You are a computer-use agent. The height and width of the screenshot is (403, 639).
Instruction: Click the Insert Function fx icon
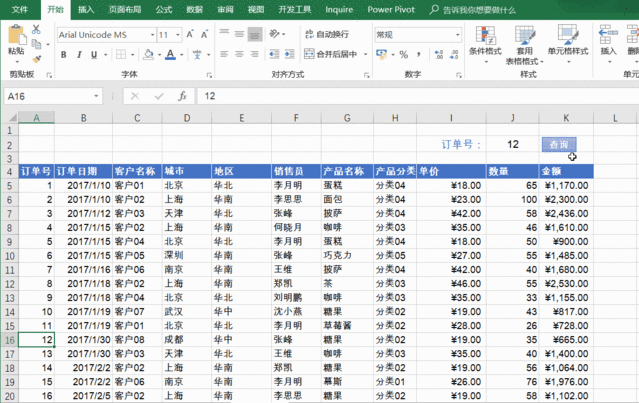pyautogui.click(x=182, y=96)
